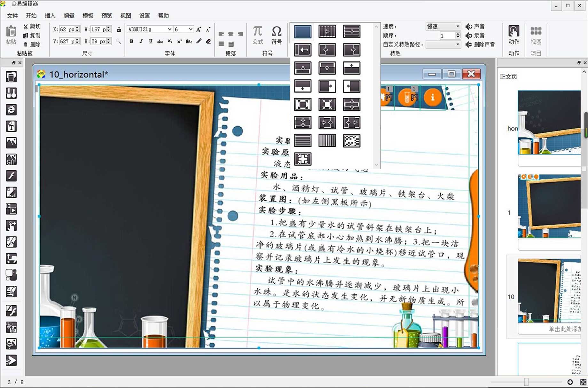Click the orange info button on slide
The image size is (588, 388).
433,97
